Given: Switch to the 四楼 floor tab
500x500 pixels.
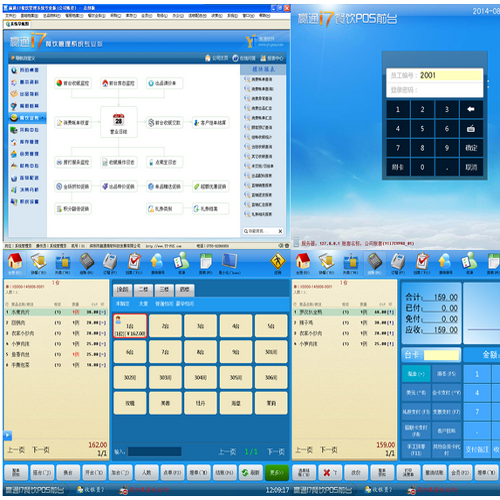Looking at the screenshot, I should point(185,290).
